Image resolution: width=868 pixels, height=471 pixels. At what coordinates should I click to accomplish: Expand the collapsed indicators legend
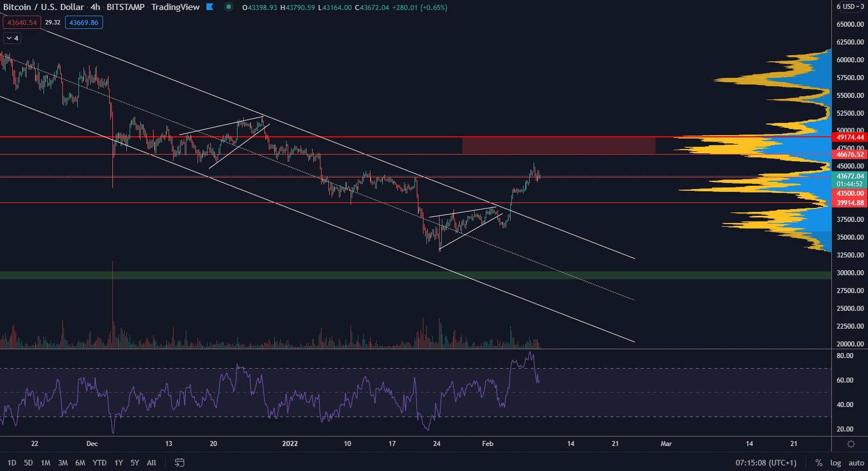12,38
